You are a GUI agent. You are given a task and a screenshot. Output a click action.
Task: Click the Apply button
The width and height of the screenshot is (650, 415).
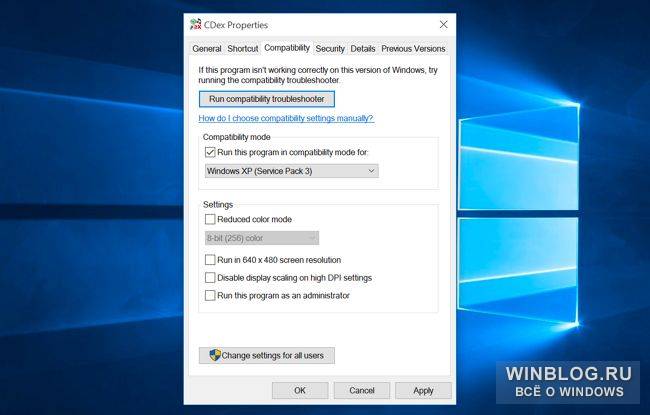coord(423,391)
